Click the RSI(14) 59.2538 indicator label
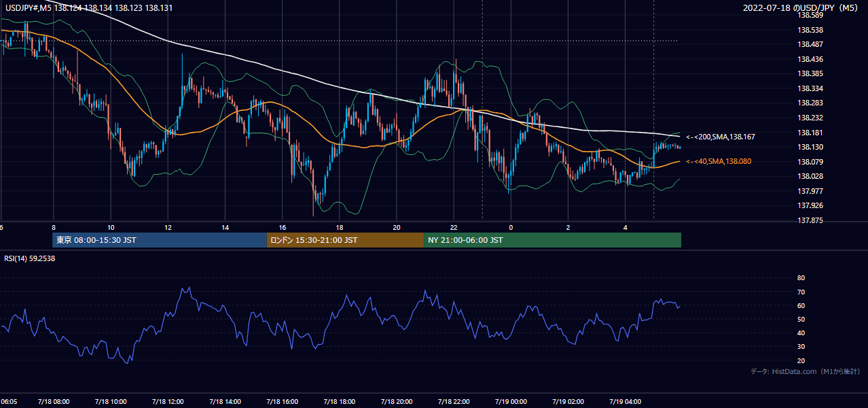The image size is (868, 408). pos(30,258)
